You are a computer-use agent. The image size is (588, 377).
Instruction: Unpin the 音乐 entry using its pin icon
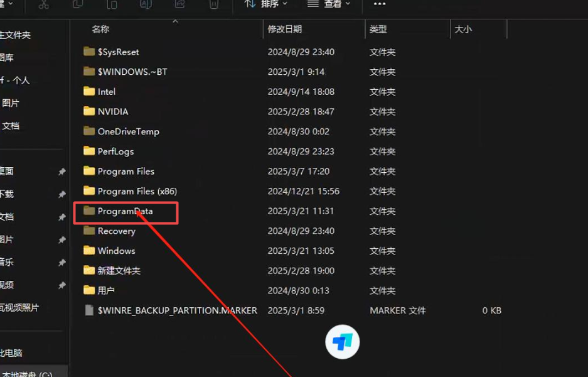[x=61, y=263]
